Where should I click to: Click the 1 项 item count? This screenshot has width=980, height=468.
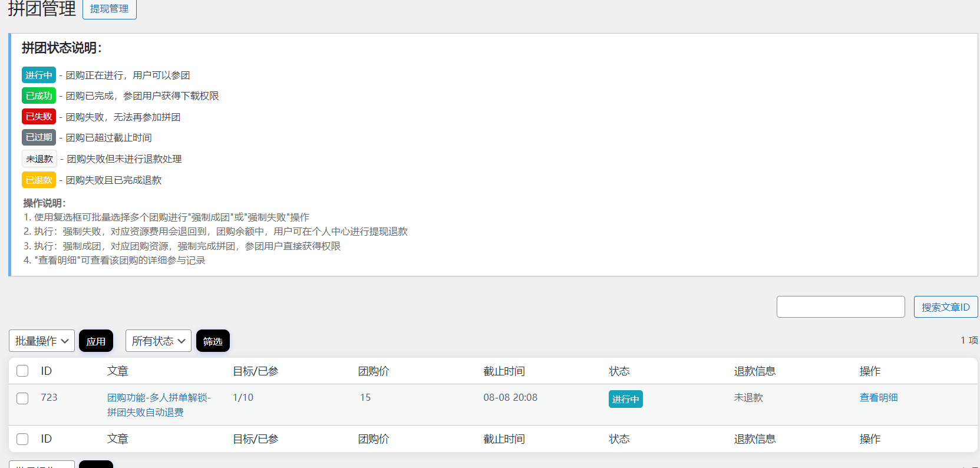point(969,340)
